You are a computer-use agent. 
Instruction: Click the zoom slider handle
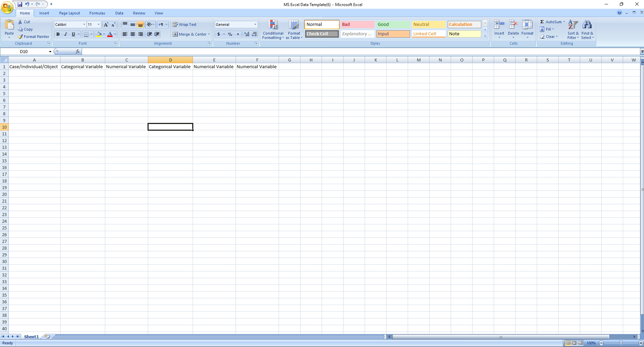[621, 343]
